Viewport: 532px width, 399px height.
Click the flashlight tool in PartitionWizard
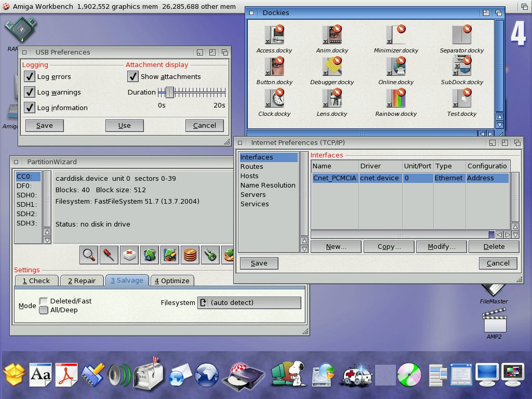[x=210, y=255]
